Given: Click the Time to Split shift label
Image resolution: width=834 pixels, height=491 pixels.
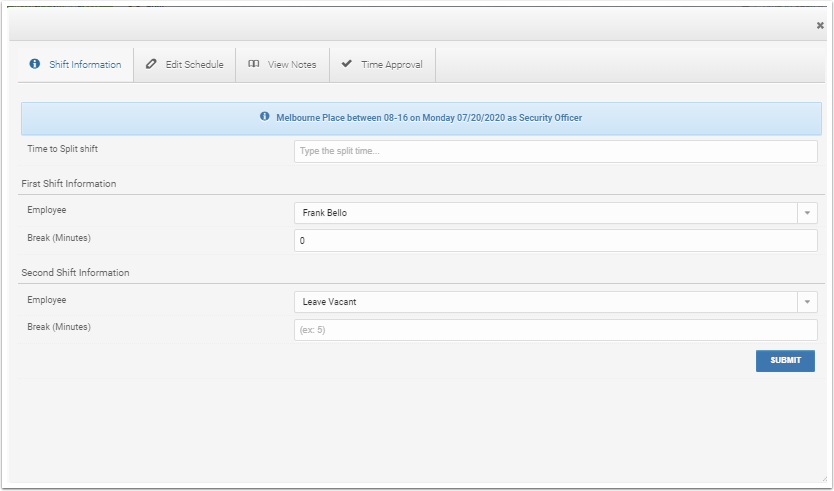Looking at the screenshot, I should [62, 149].
